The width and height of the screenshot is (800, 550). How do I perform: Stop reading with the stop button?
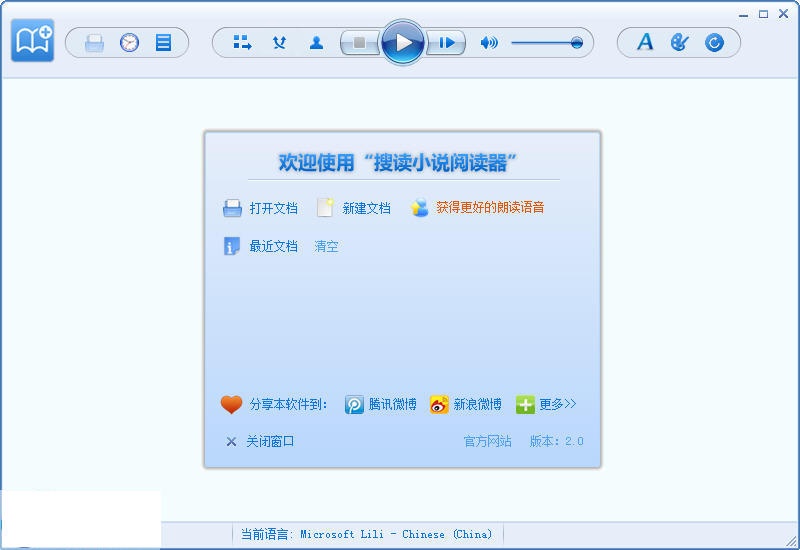coord(359,42)
